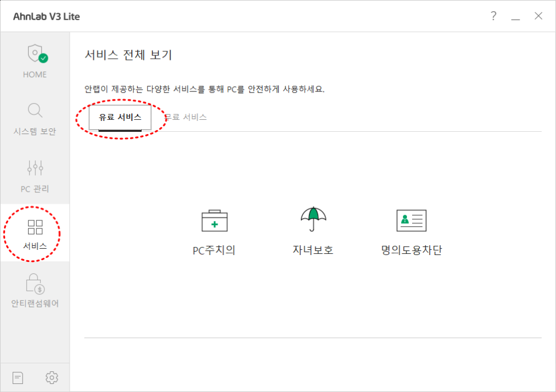Select the 서비스 grid icon
The height and width of the screenshot is (392, 556).
[x=35, y=227]
